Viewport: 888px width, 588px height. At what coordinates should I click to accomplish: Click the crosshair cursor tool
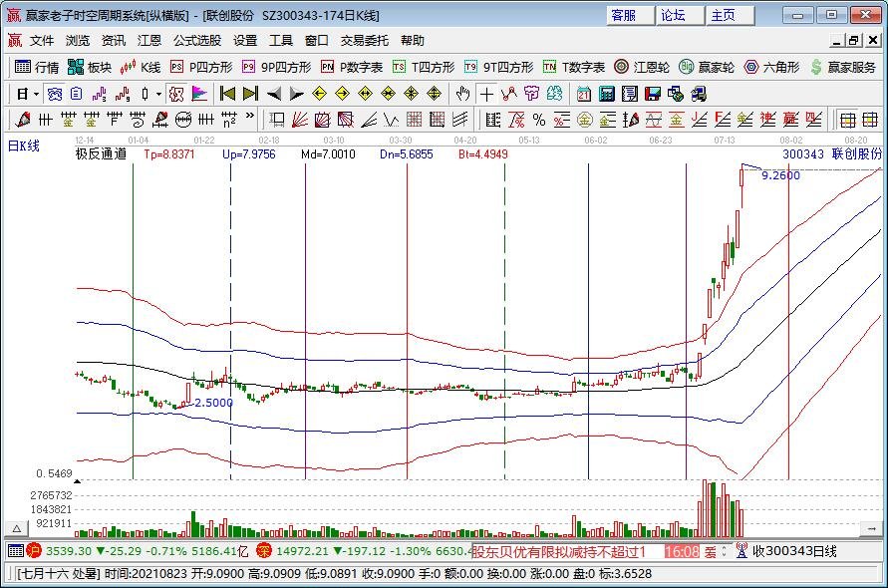pyautogui.click(x=486, y=94)
